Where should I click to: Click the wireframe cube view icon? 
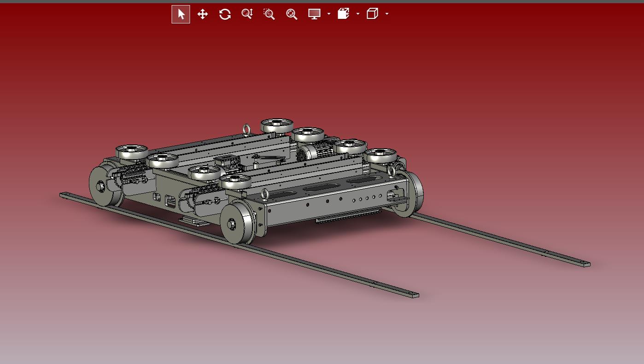[x=372, y=14]
